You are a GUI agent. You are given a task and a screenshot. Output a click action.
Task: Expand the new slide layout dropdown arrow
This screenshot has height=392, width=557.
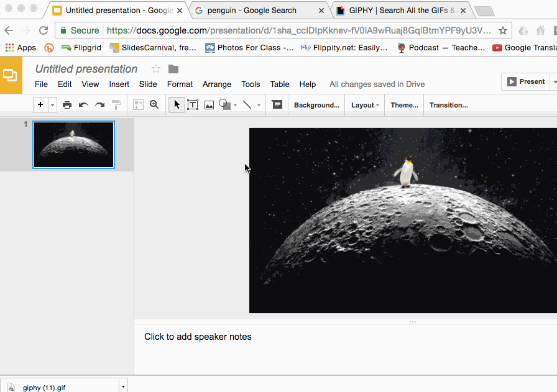52,105
